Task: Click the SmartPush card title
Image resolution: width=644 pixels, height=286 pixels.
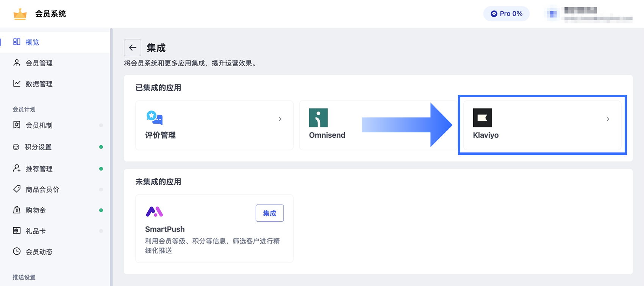Action: coord(165,229)
